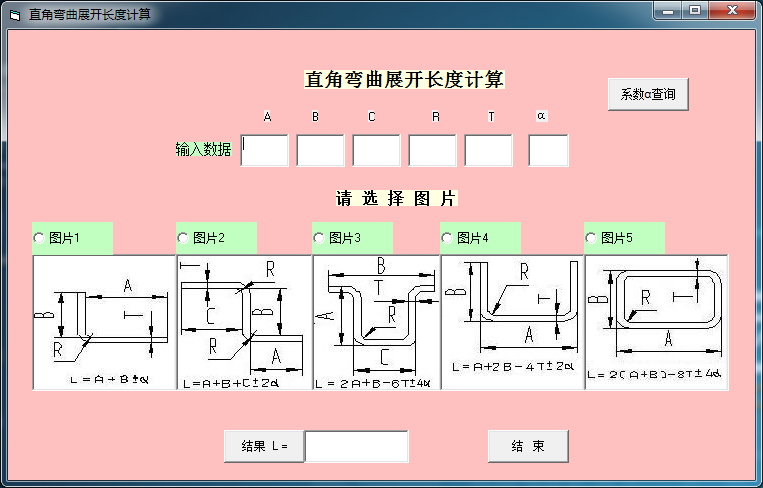Click the U-channel bend diagram image
The width and height of the screenshot is (763, 488).
click(512, 322)
